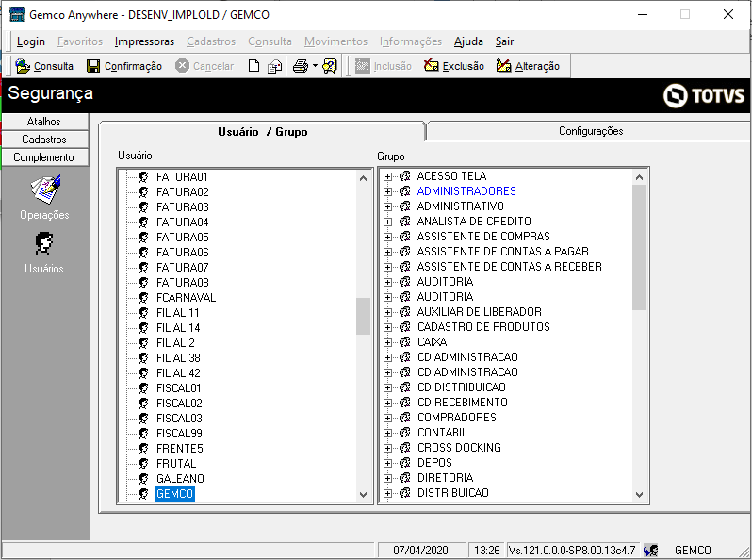This screenshot has width=752, height=560.
Task: Click the FCARNAVAL user icon
Action: (x=143, y=298)
